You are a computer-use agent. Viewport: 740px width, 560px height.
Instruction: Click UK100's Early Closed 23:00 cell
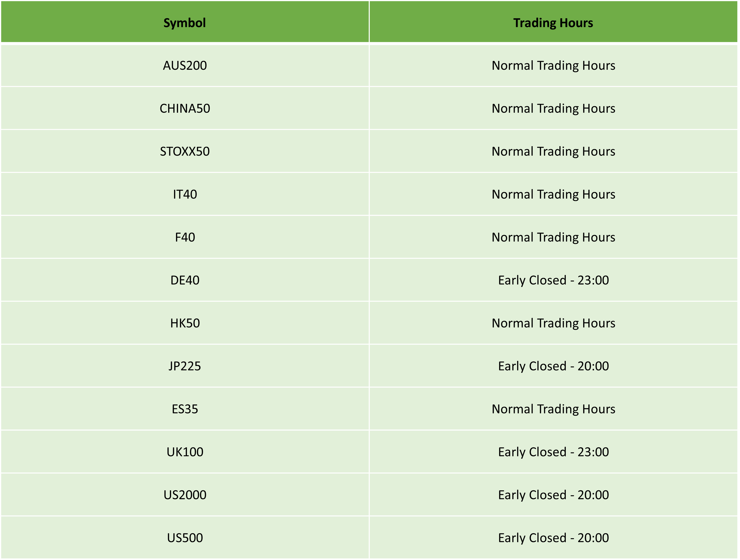pos(553,452)
